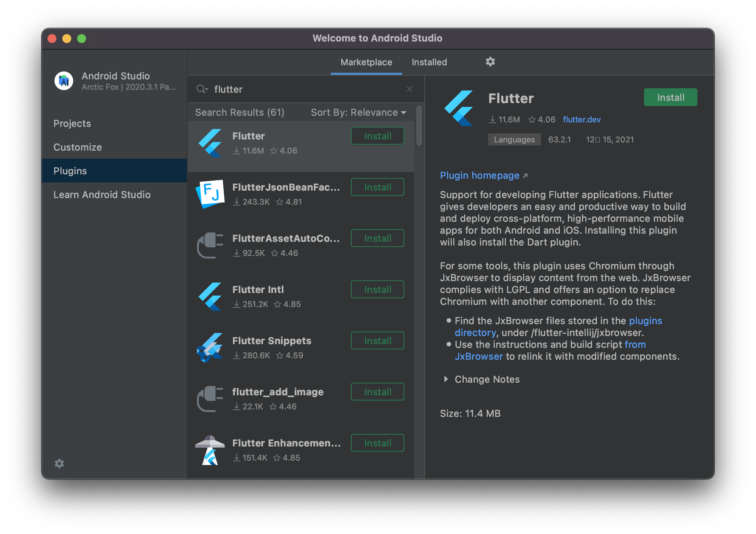Open the bottom-left options gear

59,464
